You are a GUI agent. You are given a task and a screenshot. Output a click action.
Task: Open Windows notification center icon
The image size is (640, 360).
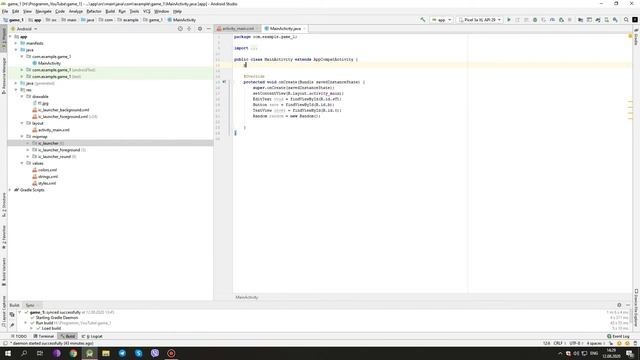630,353
